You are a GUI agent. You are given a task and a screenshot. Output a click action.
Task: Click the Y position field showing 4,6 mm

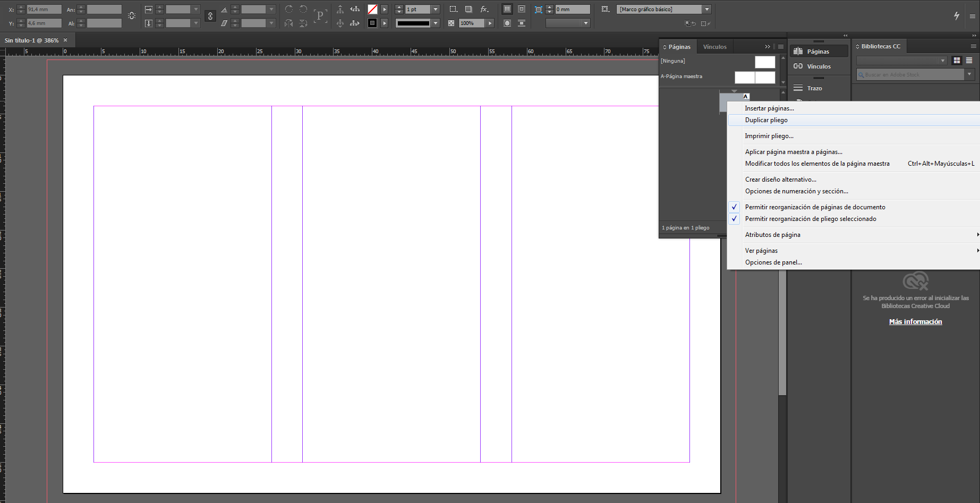tap(44, 23)
